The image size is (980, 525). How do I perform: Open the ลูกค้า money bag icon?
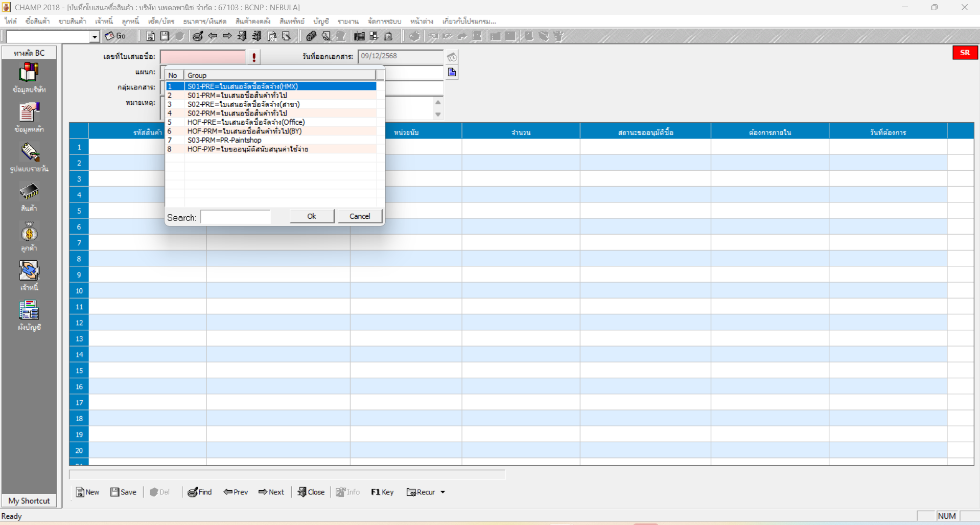click(x=29, y=233)
